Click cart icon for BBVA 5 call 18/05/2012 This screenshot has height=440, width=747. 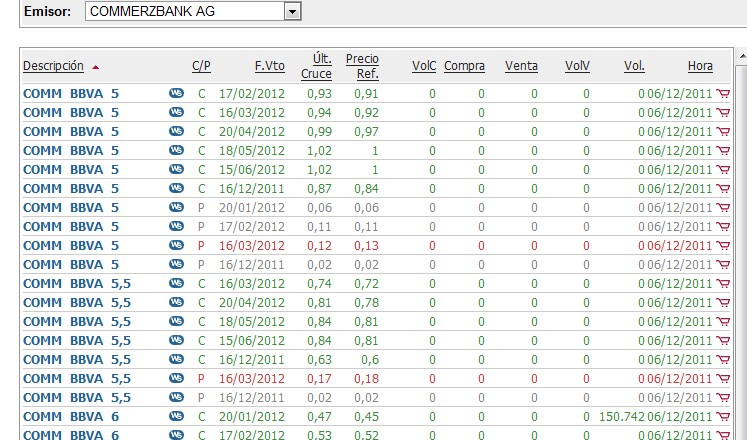coord(723,151)
